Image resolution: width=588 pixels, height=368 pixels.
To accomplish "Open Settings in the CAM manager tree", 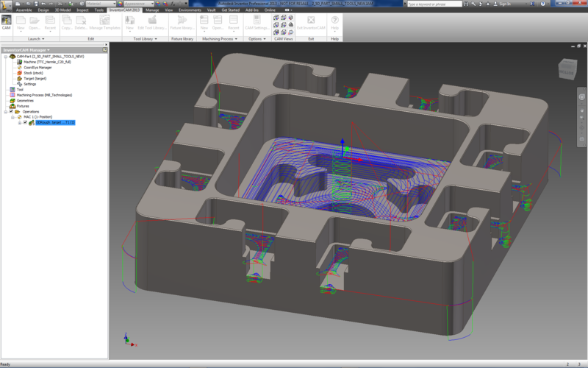I will point(29,84).
